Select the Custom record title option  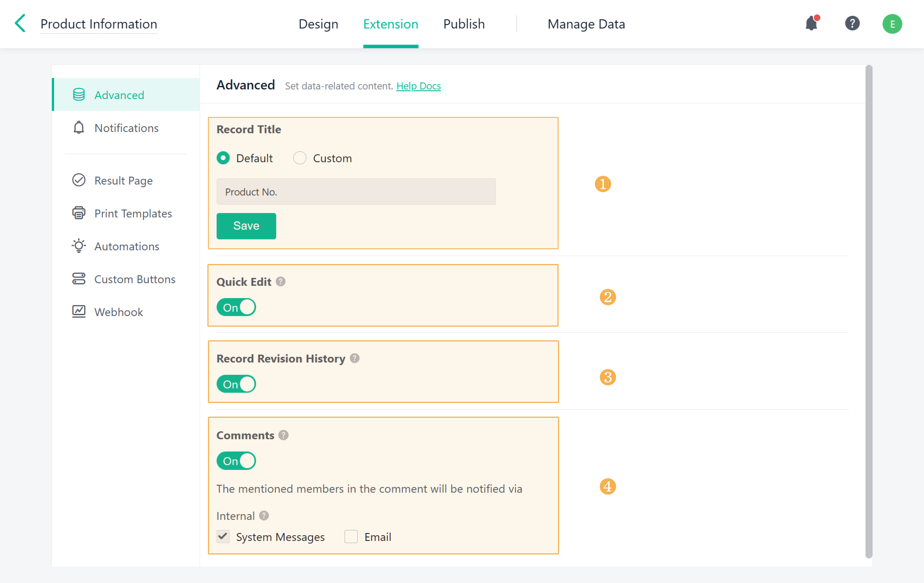pyautogui.click(x=300, y=158)
